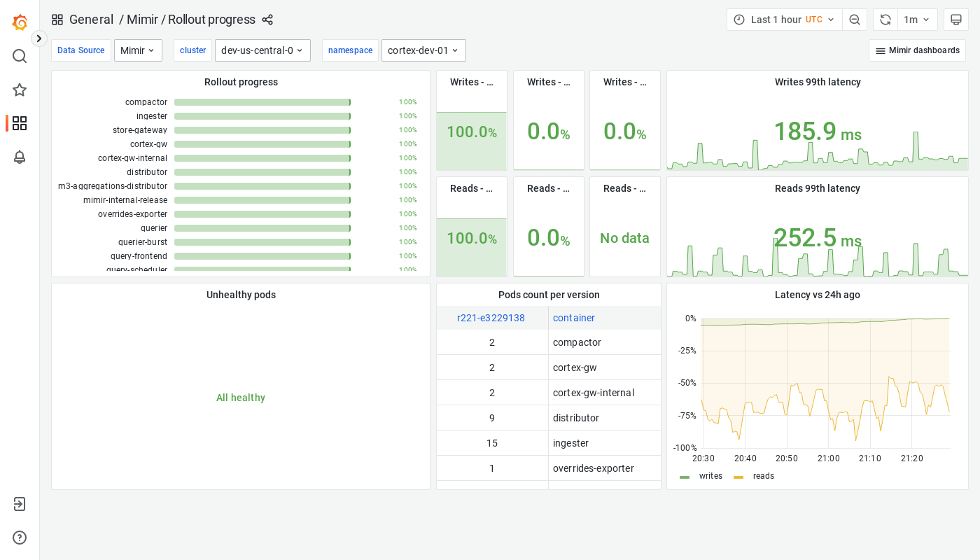Open the share dashboard icon next to title
980x560 pixels.
[x=267, y=20]
